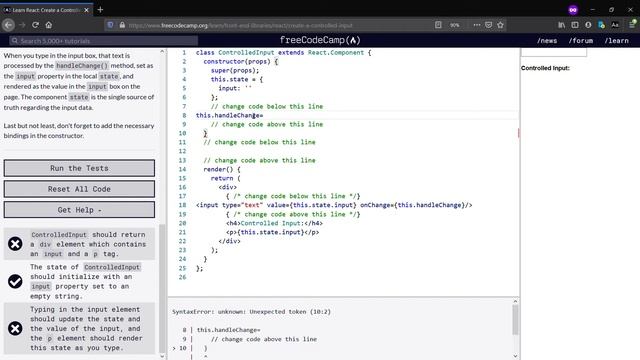Click the failed icon for div element test
The image size is (640, 360).
(15, 244)
